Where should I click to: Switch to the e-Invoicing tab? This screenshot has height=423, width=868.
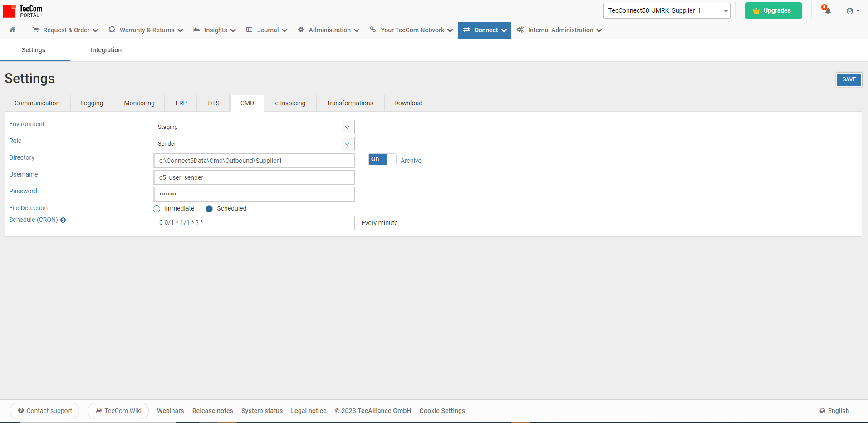[x=290, y=103]
